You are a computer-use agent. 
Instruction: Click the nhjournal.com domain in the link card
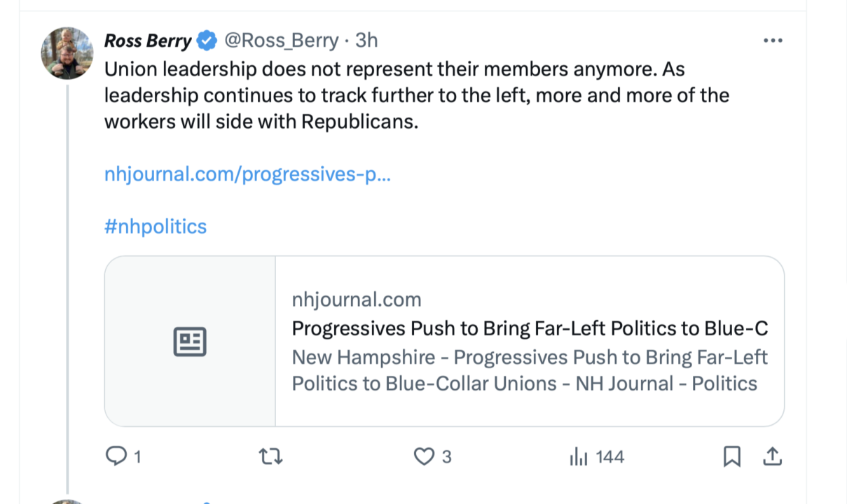click(x=357, y=300)
